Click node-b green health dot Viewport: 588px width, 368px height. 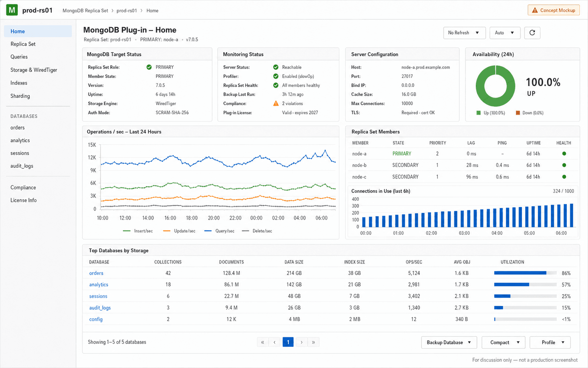tap(564, 165)
